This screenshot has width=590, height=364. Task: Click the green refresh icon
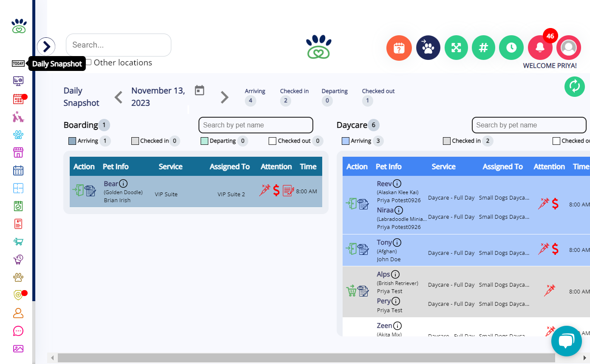tap(574, 86)
